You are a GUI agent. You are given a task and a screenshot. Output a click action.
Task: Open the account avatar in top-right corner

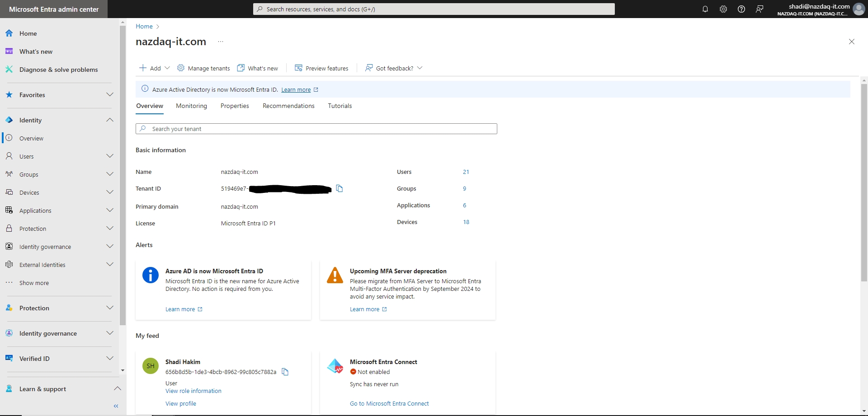tap(859, 9)
